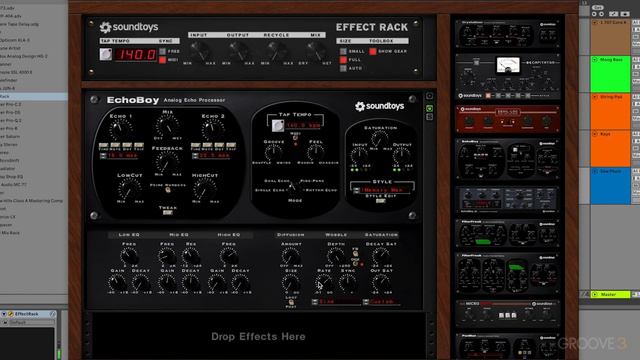The image size is (640, 360).
Task: Select Echo 1 Time mode button
Action: coord(104,146)
